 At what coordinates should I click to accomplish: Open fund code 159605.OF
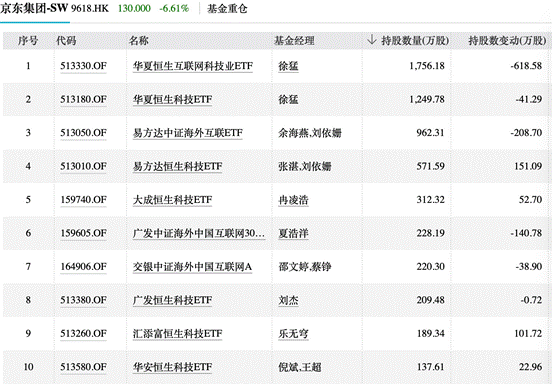(x=83, y=233)
